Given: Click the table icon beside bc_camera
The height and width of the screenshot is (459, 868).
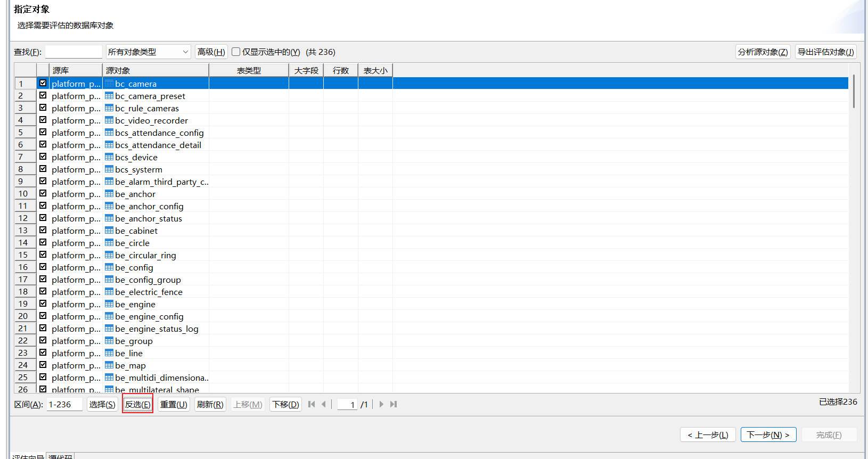Looking at the screenshot, I should [109, 83].
